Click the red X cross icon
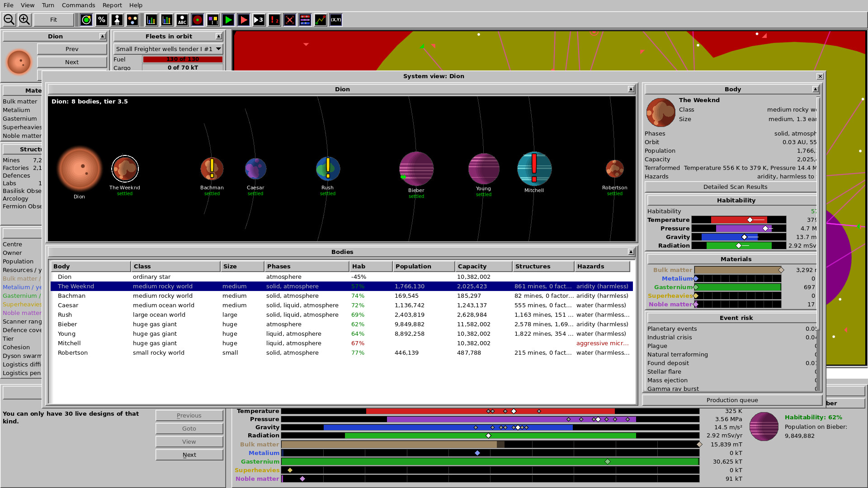Viewport: 868px width, 488px height. (x=290, y=20)
